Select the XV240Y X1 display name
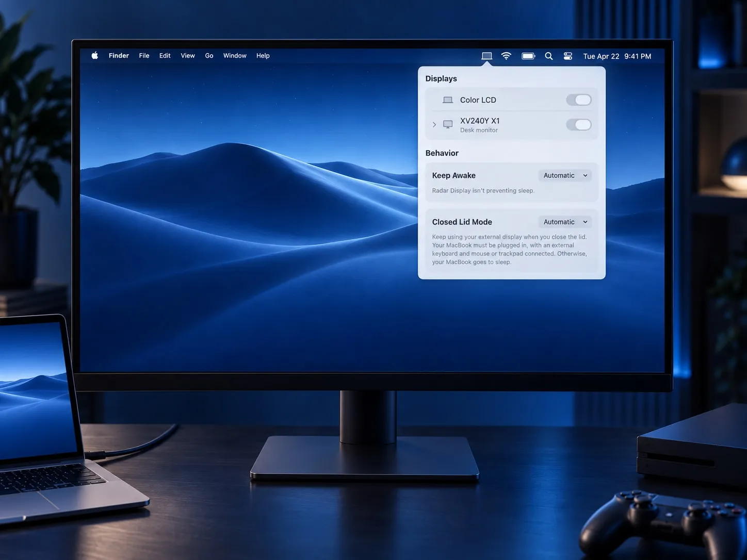This screenshot has height=560, width=747. [480, 121]
